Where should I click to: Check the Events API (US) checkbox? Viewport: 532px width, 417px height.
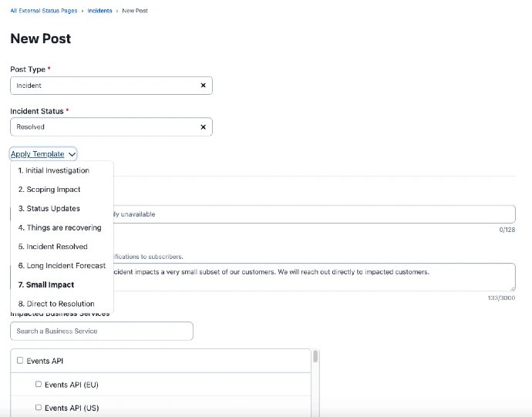[x=39, y=407]
